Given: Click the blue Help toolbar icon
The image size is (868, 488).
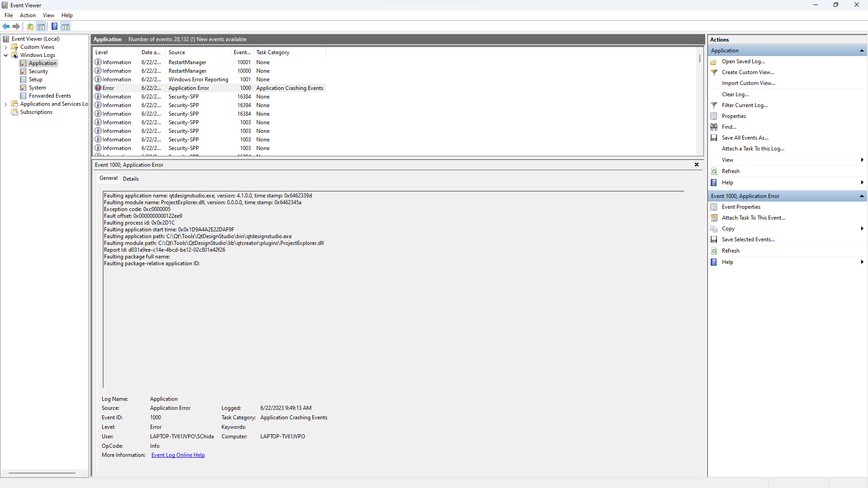Looking at the screenshot, I should click(x=54, y=26).
